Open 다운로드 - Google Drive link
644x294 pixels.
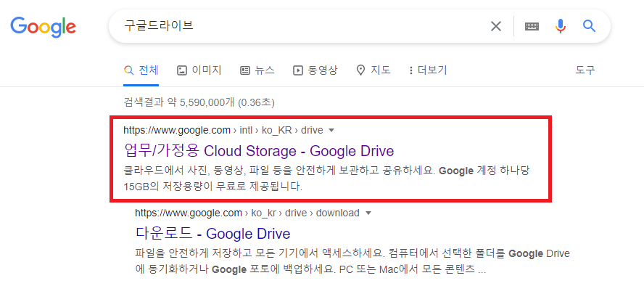212,234
